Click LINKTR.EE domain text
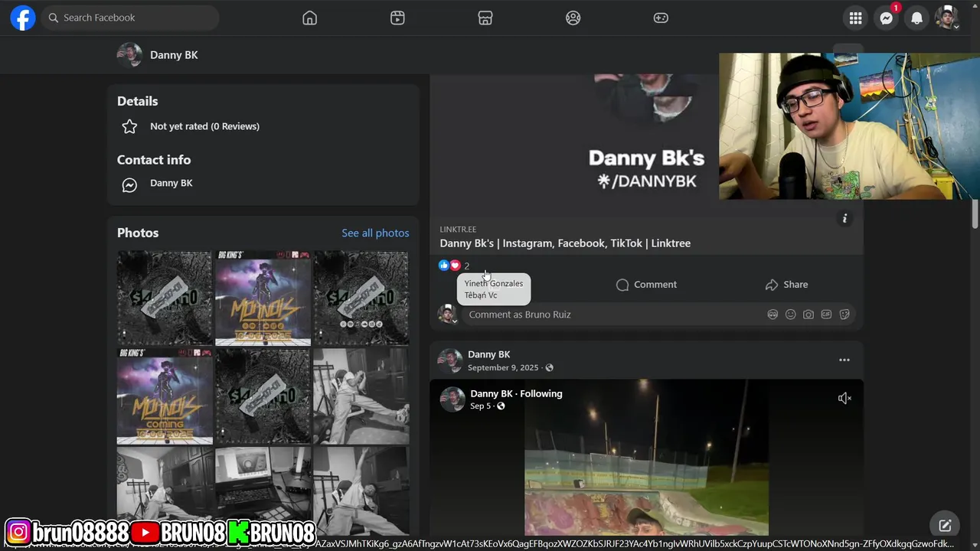This screenshot has width=980, height=551. click(x=458, y=229)
